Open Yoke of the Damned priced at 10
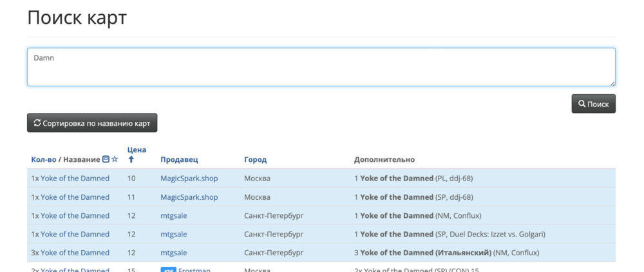 click(x=70, y=178)
